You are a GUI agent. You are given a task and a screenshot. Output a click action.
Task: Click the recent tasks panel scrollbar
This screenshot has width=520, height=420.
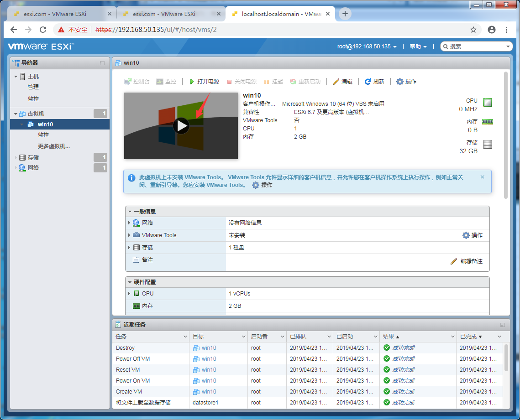click(506, 358)
